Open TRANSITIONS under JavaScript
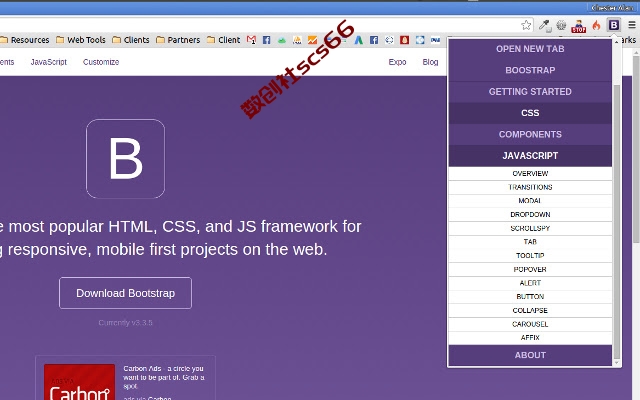 530,187
